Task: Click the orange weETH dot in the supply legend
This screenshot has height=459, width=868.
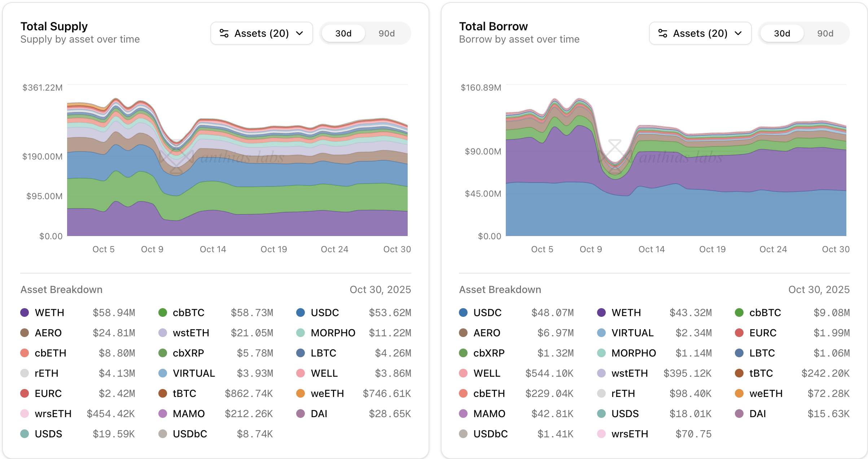Action: [301, 393]
